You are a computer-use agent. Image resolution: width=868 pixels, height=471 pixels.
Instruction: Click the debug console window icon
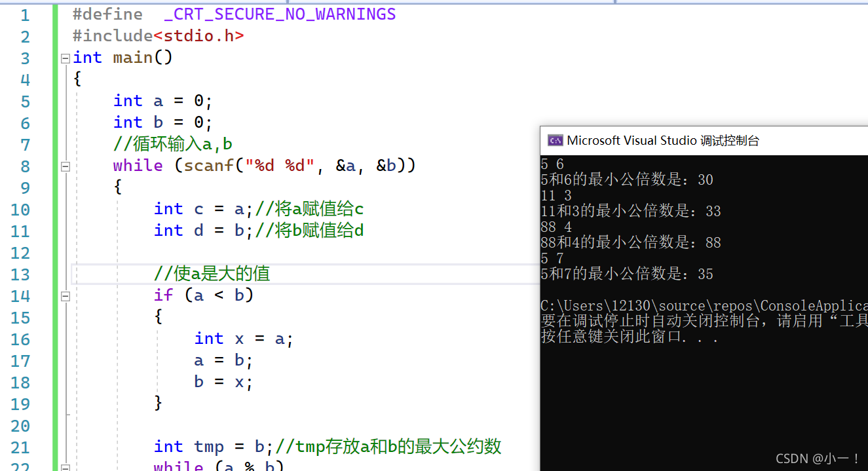[555, 140]
